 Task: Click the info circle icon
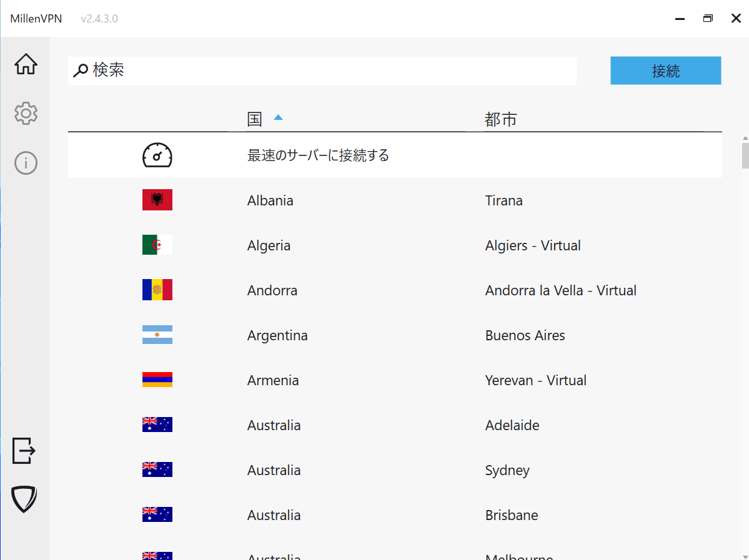click(x=26, y=163)
